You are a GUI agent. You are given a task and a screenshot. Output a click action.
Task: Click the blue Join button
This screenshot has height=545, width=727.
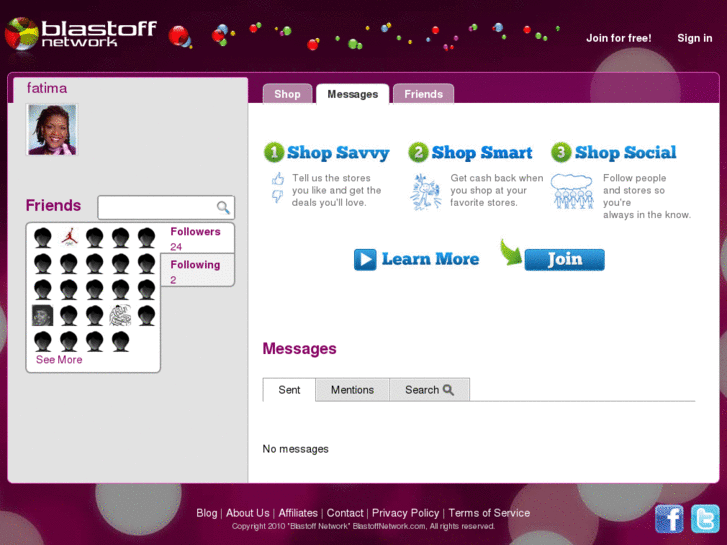coord(564,259)
